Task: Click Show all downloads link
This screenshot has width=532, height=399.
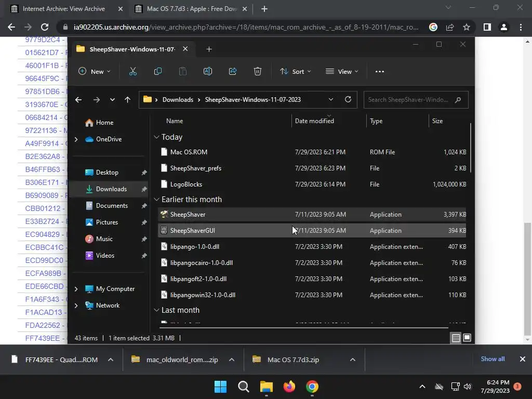Action: point(493,359)
